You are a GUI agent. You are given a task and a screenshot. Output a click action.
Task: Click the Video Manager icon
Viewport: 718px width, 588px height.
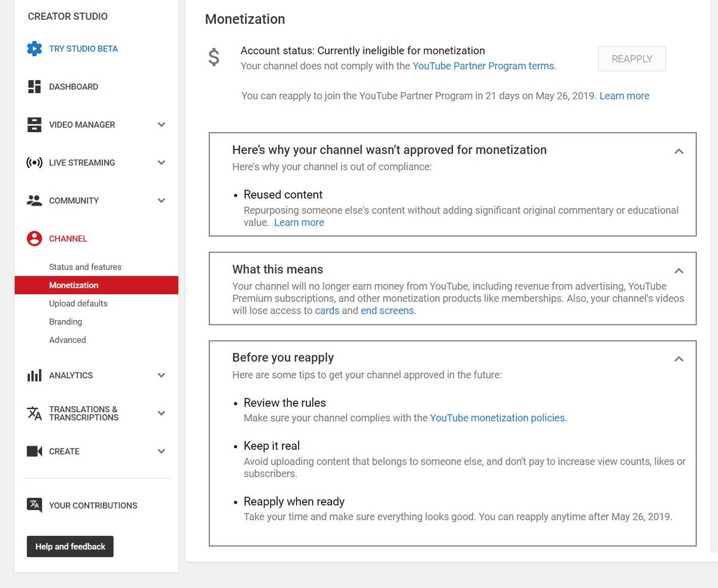point(35,124)
